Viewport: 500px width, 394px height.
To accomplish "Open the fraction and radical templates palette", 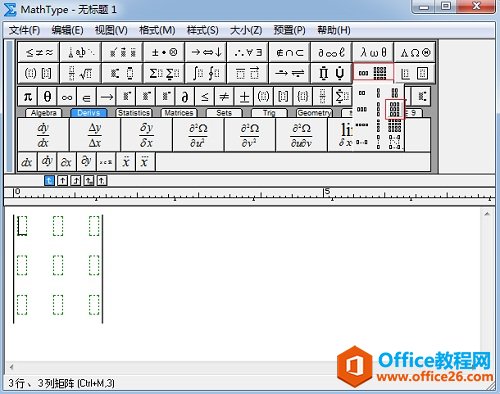I will [x=80, y=73].
